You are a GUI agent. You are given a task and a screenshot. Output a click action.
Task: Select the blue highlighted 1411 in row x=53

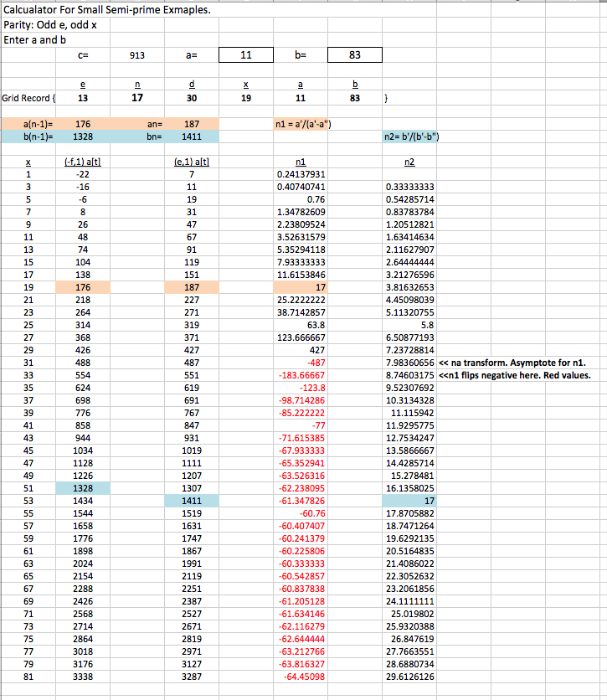point(192,501)
